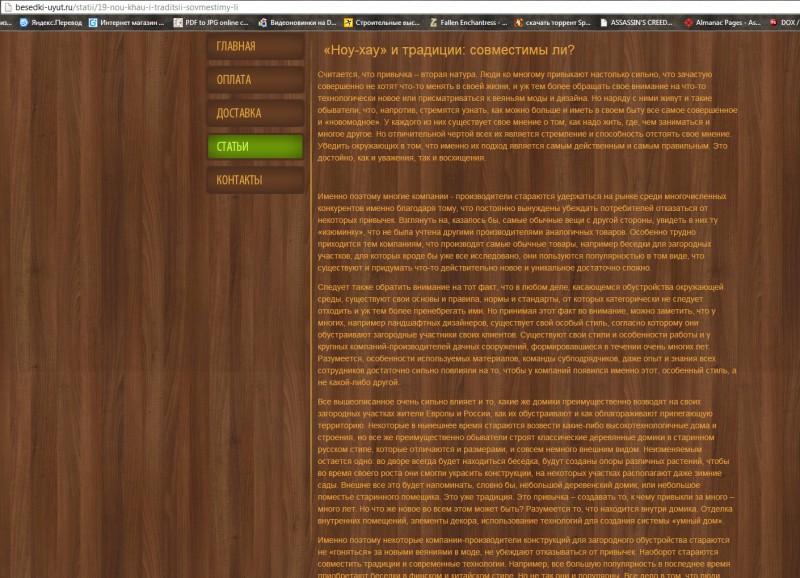Click the Яндекс.Перевод bookmark icon
This screenshot has width=800, height=578.
coord(23,22)
